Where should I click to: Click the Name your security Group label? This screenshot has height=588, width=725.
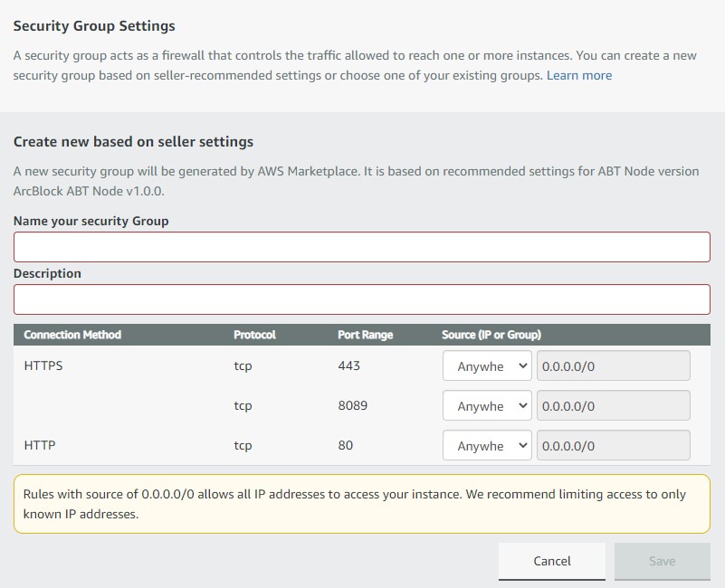click(91, 221)
